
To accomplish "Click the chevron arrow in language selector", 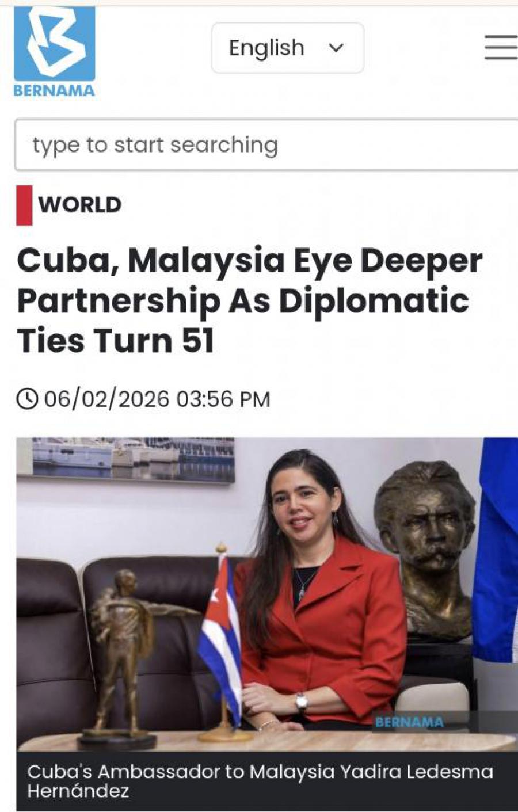I will coord(336,48).
